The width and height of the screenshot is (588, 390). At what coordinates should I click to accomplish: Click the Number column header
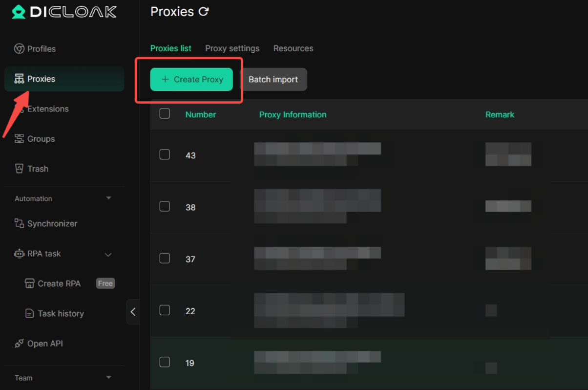(201, 114)
